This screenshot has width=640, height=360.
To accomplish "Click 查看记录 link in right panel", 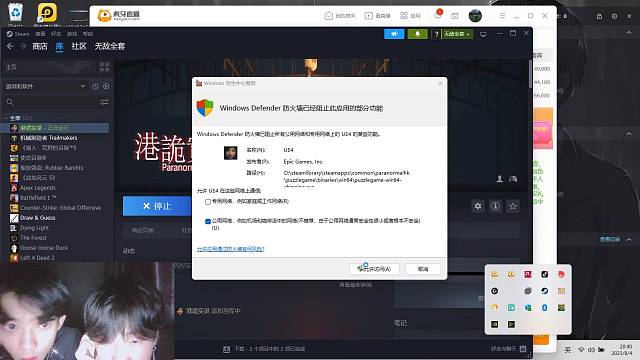I will [x=610, y=240].
